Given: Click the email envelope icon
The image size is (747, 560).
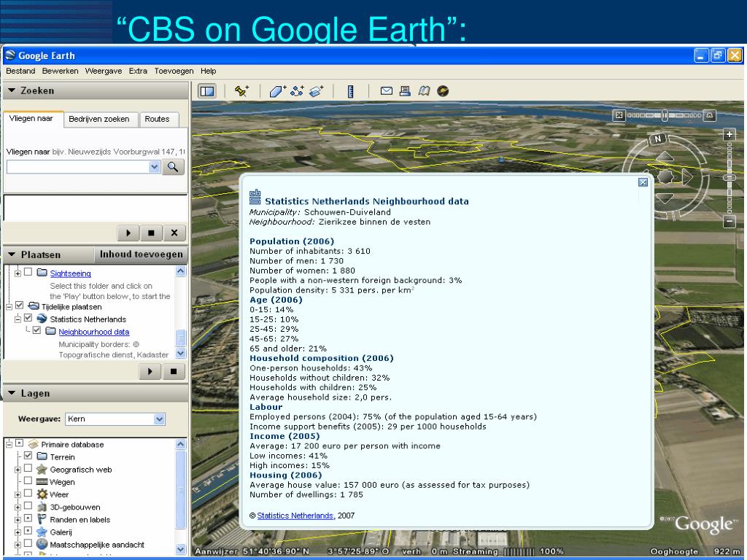Looking at the screenshot, I should [387, 90].
